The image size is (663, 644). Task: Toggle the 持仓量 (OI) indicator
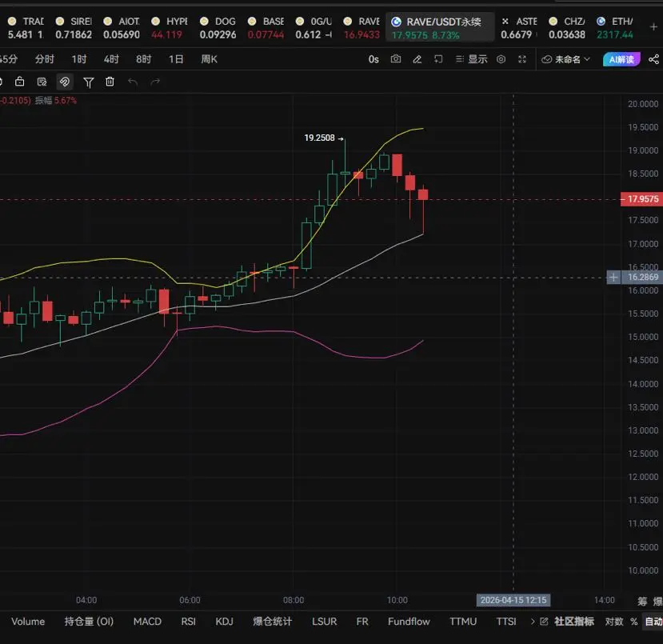pos(89,621)
